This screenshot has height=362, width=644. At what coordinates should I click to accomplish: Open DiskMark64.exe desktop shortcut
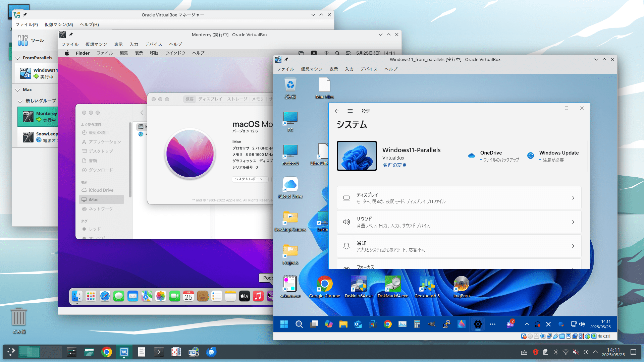click(393, 287)
